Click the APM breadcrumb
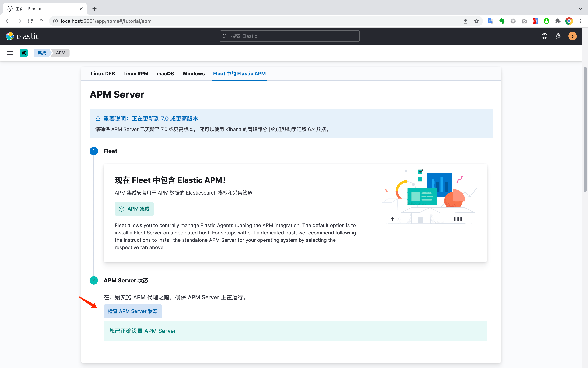This screenshot has width=588, height=368. coord(61,53)
